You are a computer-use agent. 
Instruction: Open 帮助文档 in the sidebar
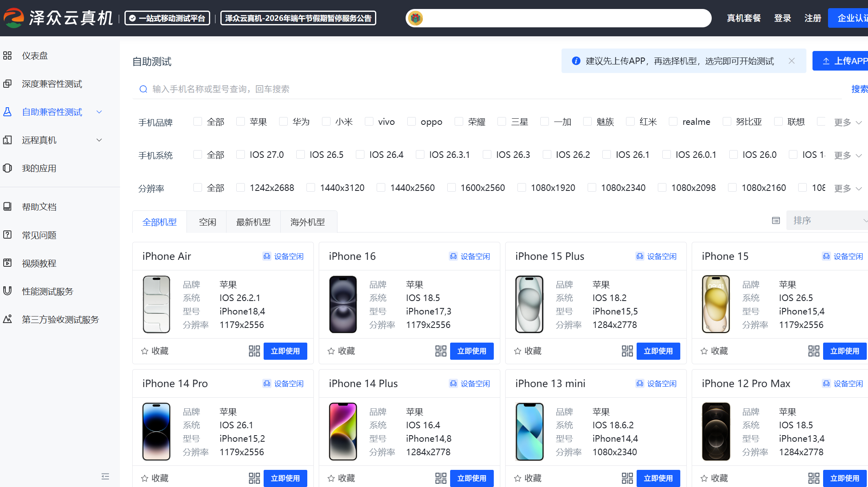(x=39, y=207)
